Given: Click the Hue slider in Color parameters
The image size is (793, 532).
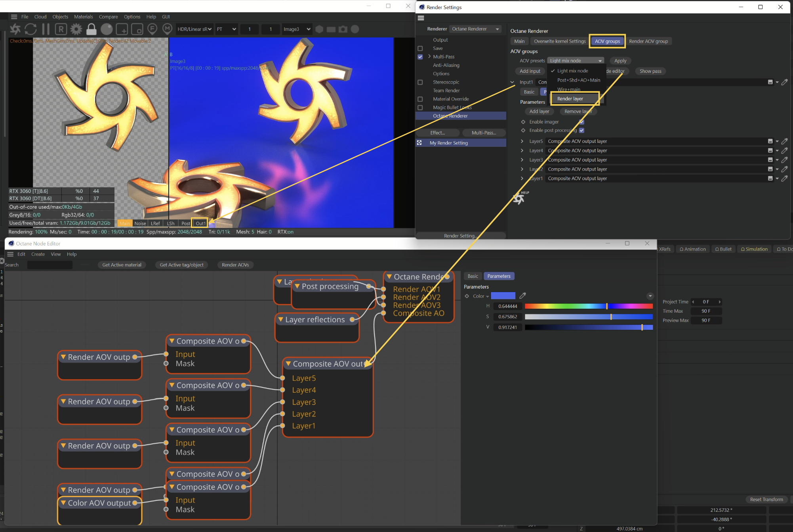Looking at the screenshot, I should (x=589, y=306).
